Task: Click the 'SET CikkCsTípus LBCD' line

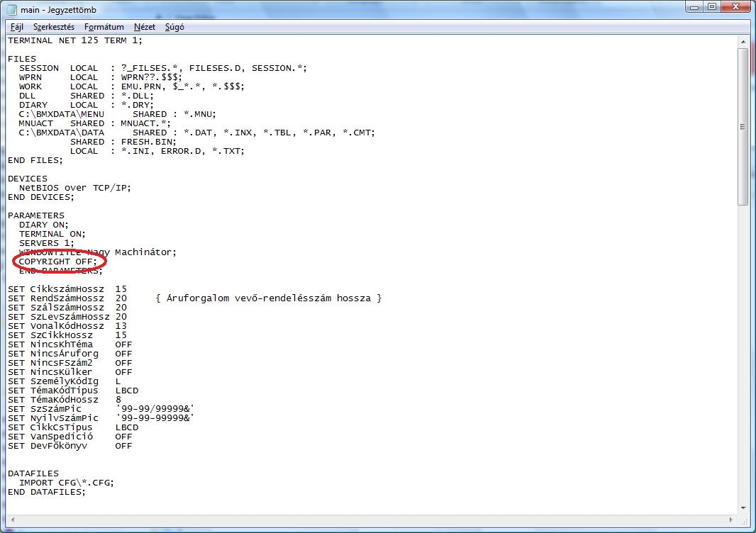Action: [x=73, y=427]
